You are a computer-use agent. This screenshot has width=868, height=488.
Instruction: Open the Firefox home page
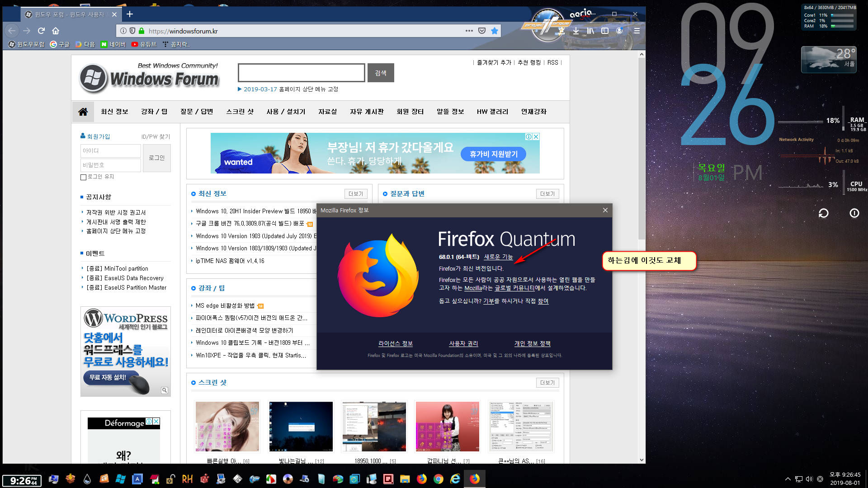pyautogui.click(x=56, y=31)
